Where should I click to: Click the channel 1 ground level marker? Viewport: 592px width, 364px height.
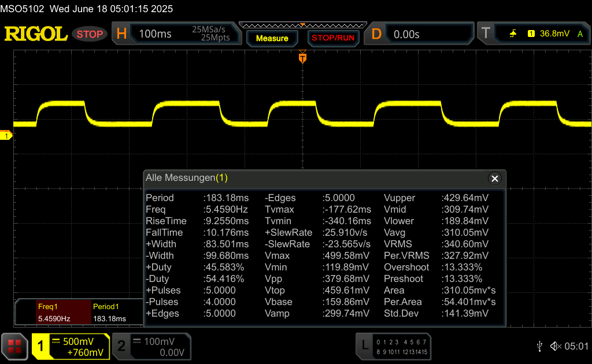click(6, 135)
